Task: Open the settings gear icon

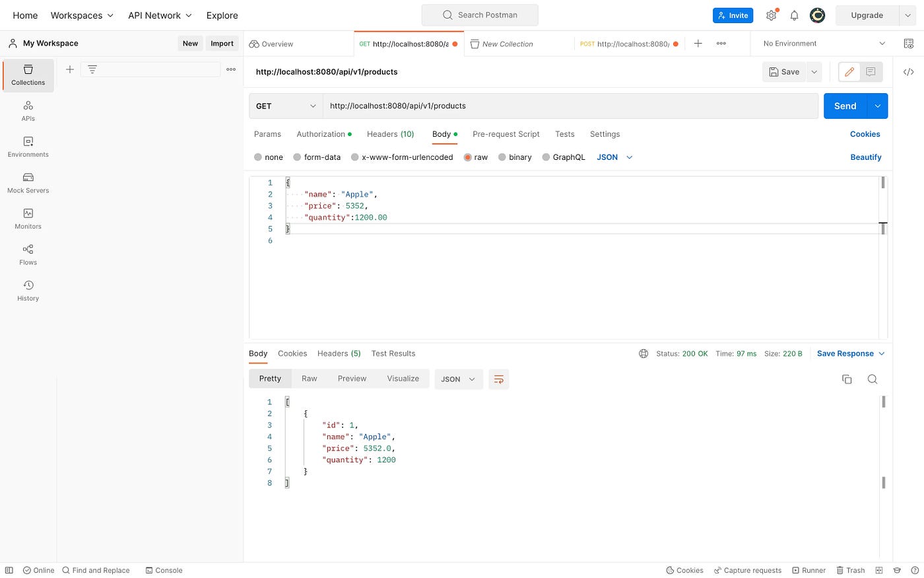Action: coord(771,15)
